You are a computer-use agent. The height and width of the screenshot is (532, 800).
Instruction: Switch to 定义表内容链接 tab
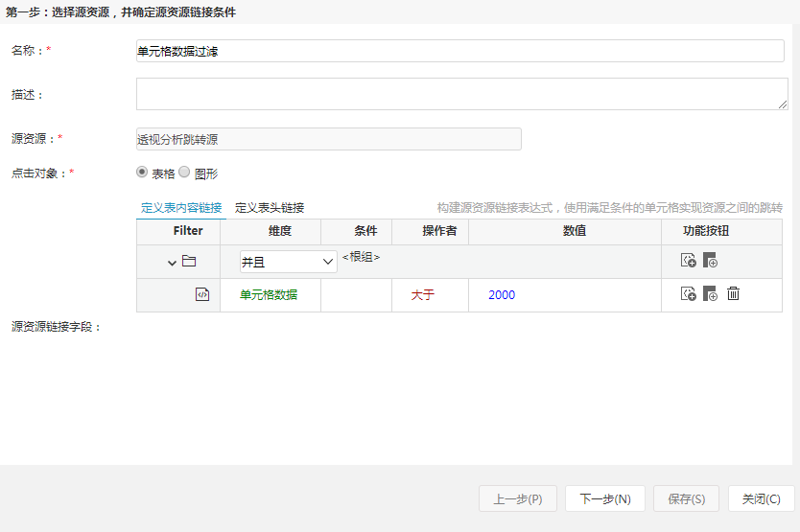pos(181,208)
